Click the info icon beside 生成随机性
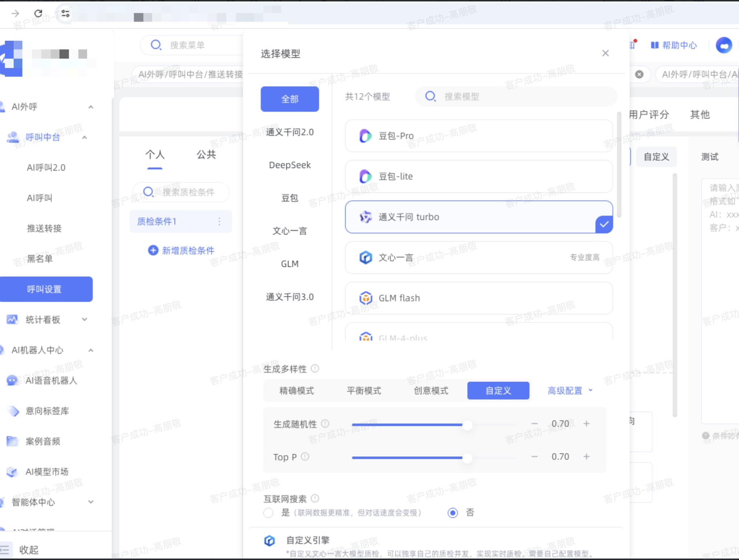This screenshot has height=560, width=739. click(x=325, y=424)
